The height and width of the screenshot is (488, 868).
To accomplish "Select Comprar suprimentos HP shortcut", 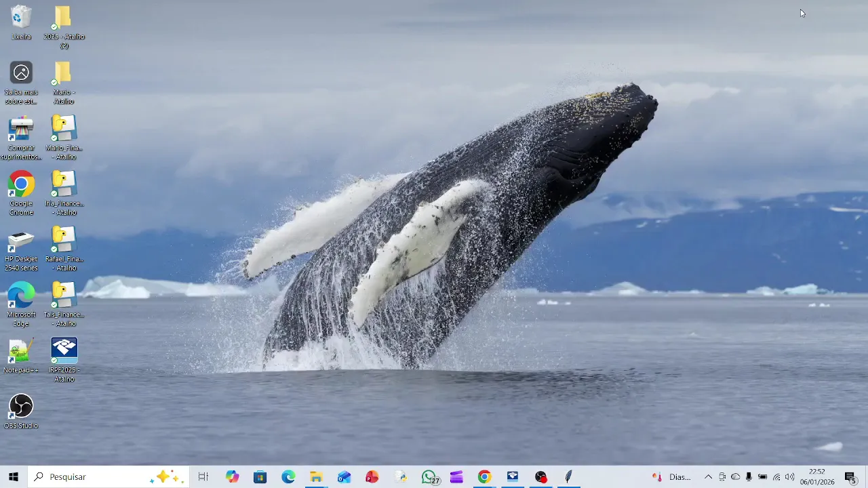I will click(21, 138).
